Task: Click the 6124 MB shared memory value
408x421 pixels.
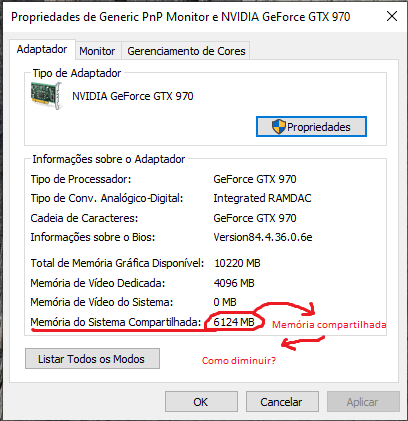Action: click(x=234, y=322)
